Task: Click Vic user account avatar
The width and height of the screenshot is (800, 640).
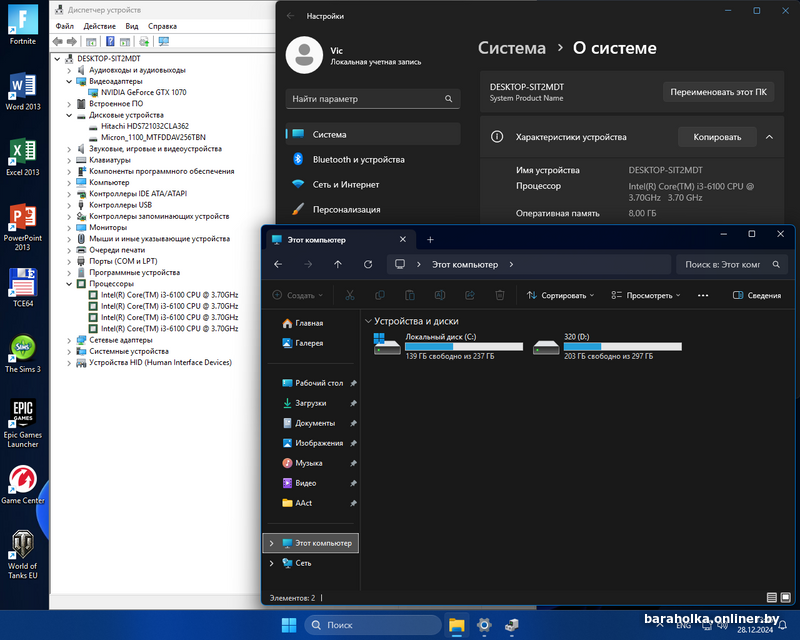Action: [304, 55]
